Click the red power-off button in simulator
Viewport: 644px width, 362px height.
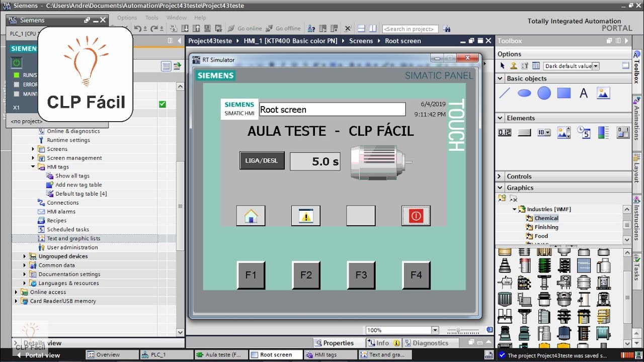(416, 216)
